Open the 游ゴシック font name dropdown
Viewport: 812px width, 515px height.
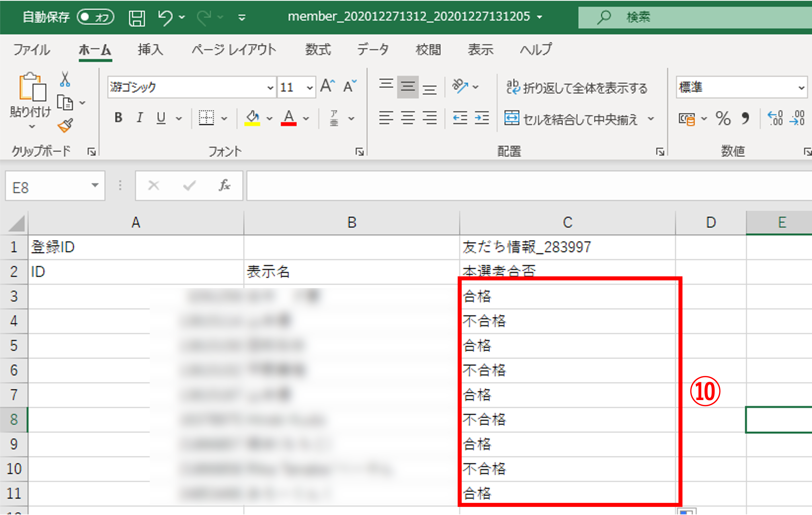[270, 88]
